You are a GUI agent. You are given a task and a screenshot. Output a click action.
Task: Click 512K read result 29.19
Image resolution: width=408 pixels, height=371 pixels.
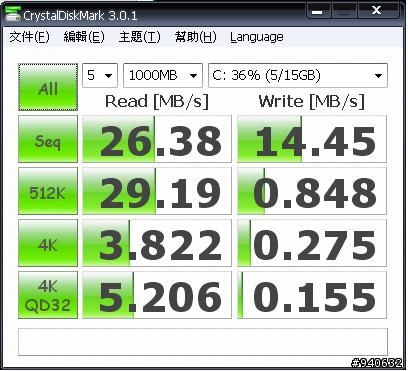coord(157,191)
